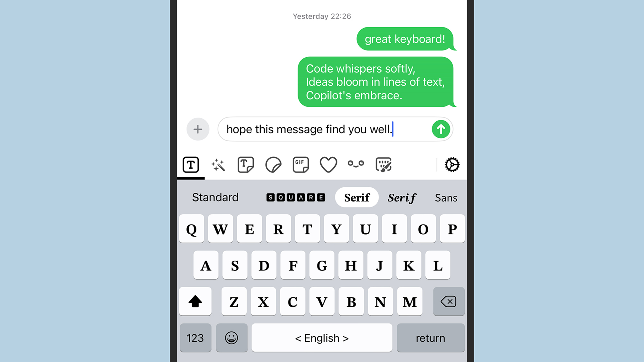644x362 pixels.
Task: Switch language using English dropdown
Action: (322, 338)
